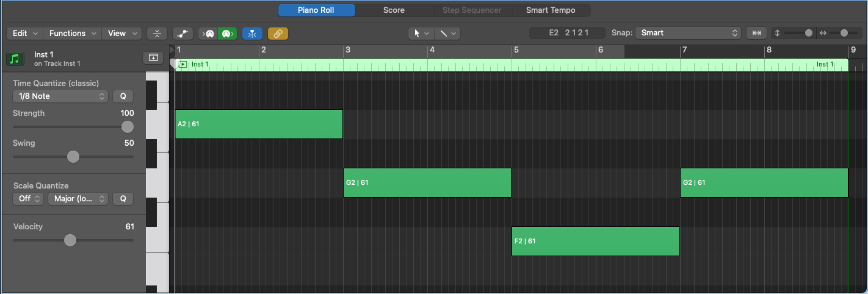This screenshot has height=294, width=868.
Task: Click the horizontal zoom arrow icon
Action: [x=822, y=33]
